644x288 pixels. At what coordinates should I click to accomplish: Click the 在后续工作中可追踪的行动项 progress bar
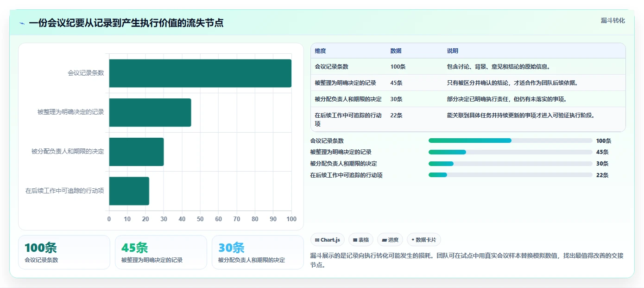coord(511,175)
